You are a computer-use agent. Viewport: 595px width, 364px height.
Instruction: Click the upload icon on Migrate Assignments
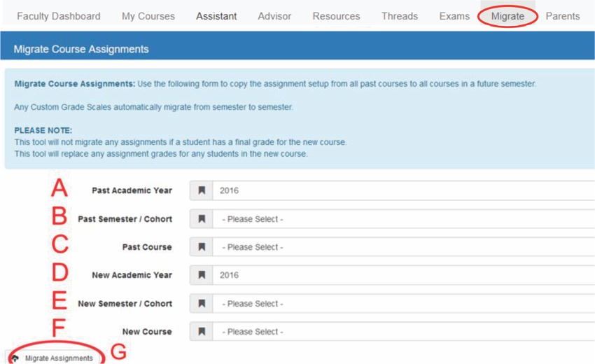tap(15, 358)
